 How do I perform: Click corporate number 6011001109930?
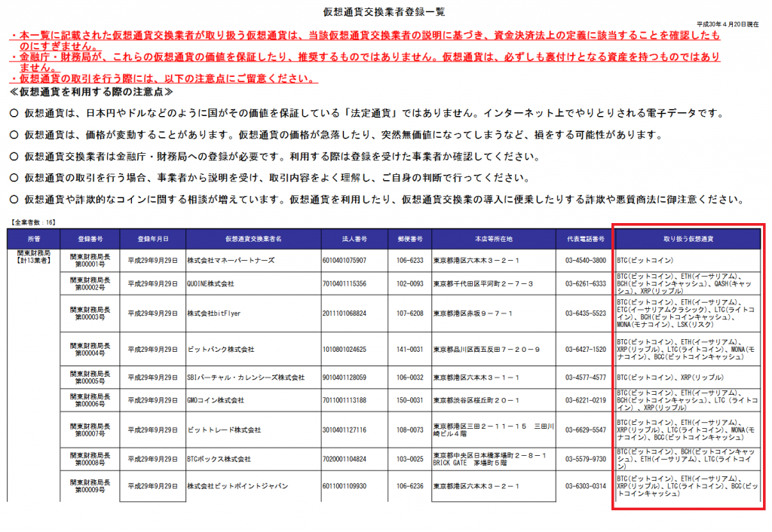(x=345, y=486)
